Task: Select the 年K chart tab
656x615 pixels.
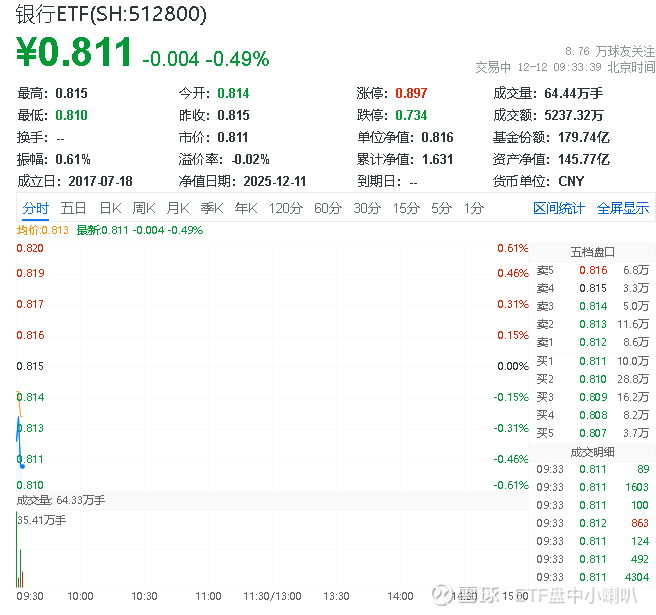Action: [x=245, y=208]
